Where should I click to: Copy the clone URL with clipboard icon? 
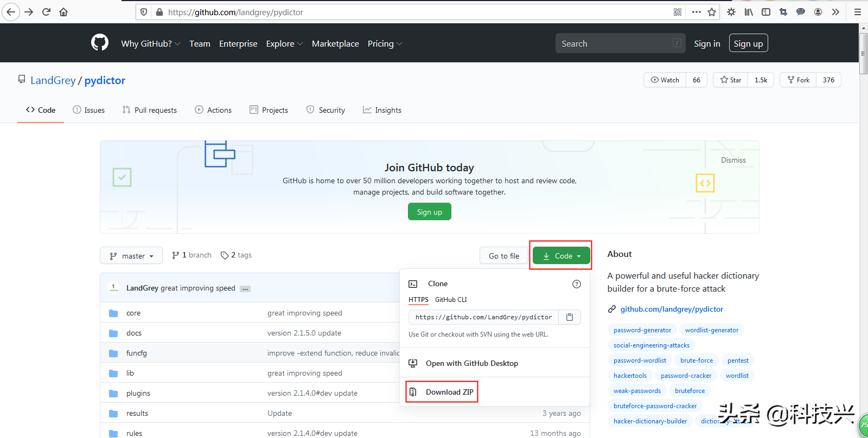point(570,317)
